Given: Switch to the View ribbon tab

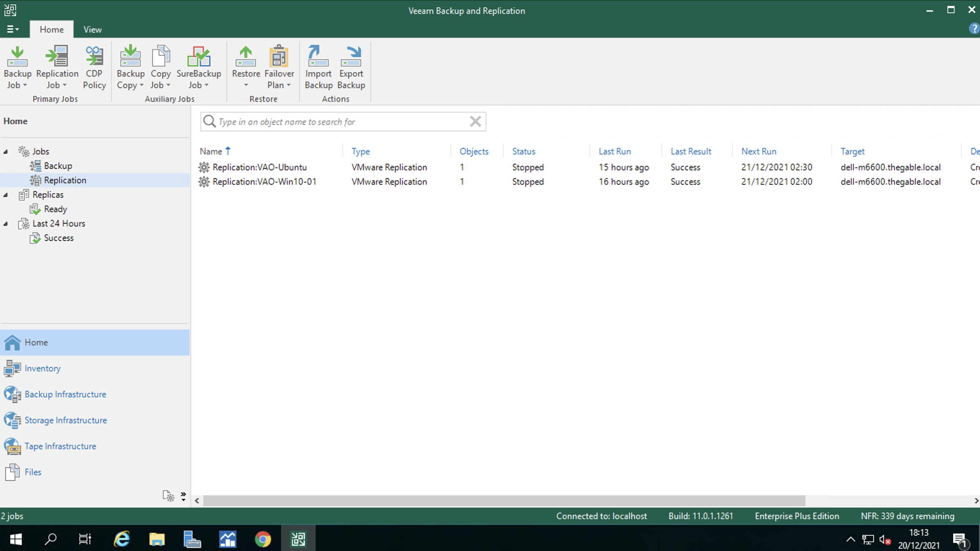Looking at the screenshot, I should [93, 29].
